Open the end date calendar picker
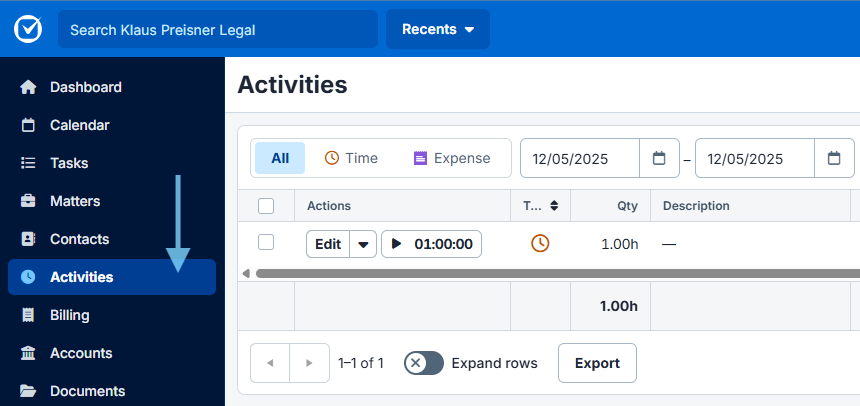Image resolution: width=860 pixels, height=406 pixels. (x=834, y=159)
